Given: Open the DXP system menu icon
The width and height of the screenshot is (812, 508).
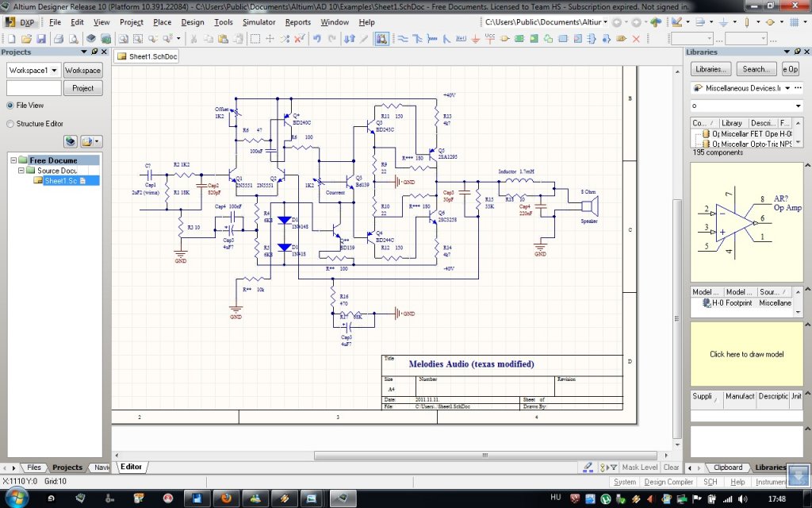Looking at the screenshot, I should click(20, 22).
